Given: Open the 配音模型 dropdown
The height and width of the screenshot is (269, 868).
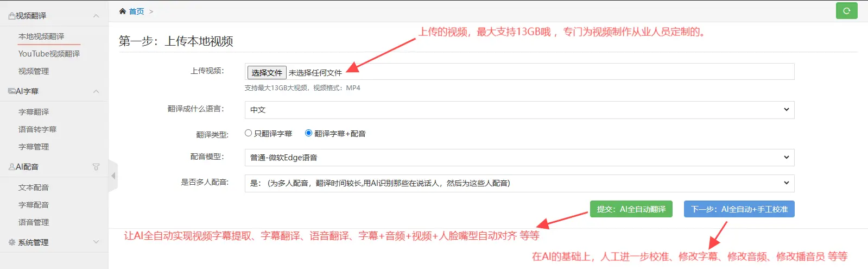Looking at the screenshot, I should [x=519, y=158].
